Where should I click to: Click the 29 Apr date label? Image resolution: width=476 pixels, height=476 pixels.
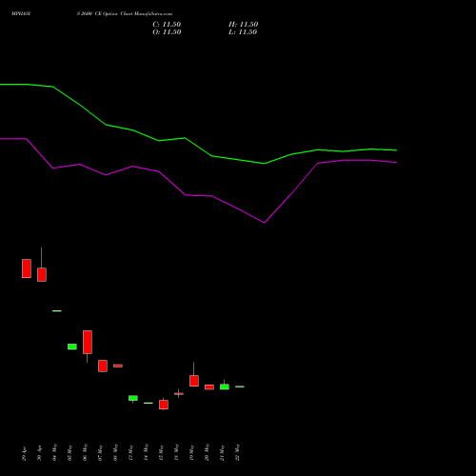click(25, 454)
